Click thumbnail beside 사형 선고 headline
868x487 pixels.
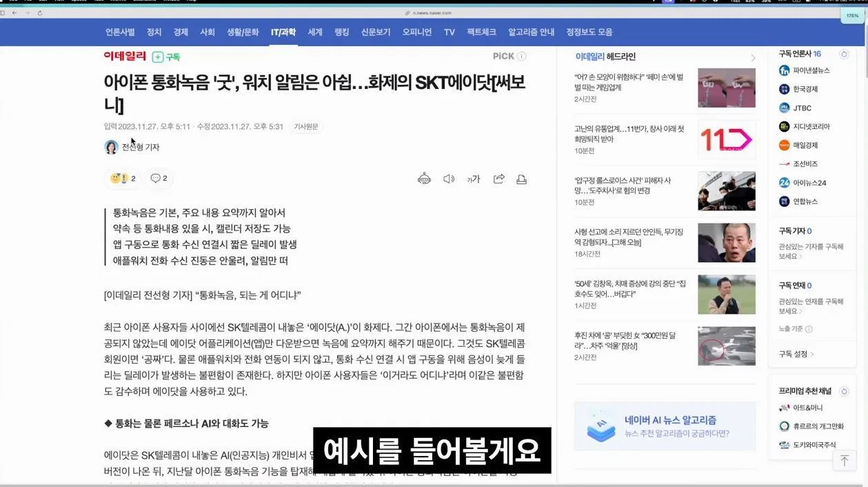[x=727, y=243]
